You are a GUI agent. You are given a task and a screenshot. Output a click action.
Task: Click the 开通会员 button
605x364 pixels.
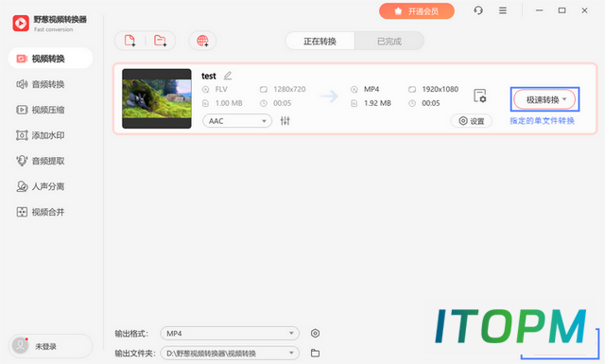point(417,11)
